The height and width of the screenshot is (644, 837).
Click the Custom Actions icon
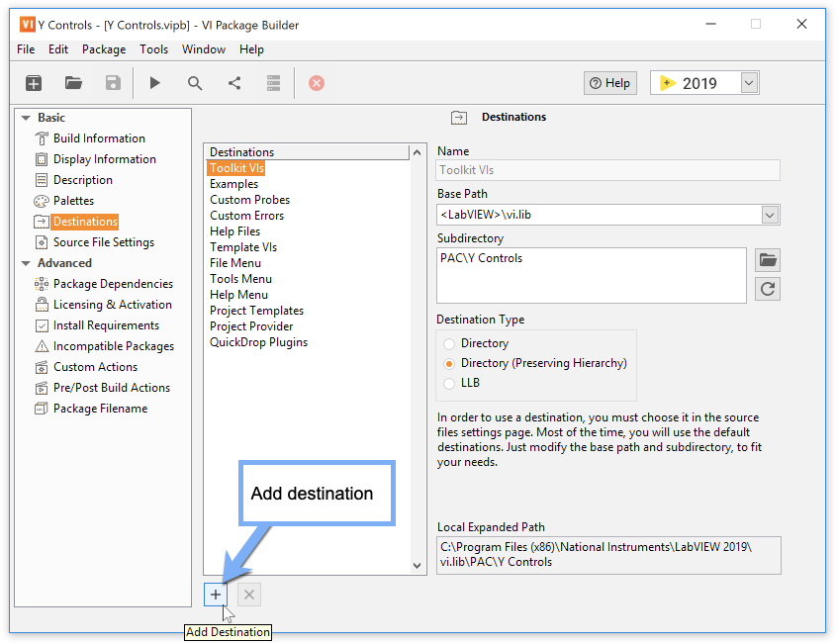tap(42, 368)
